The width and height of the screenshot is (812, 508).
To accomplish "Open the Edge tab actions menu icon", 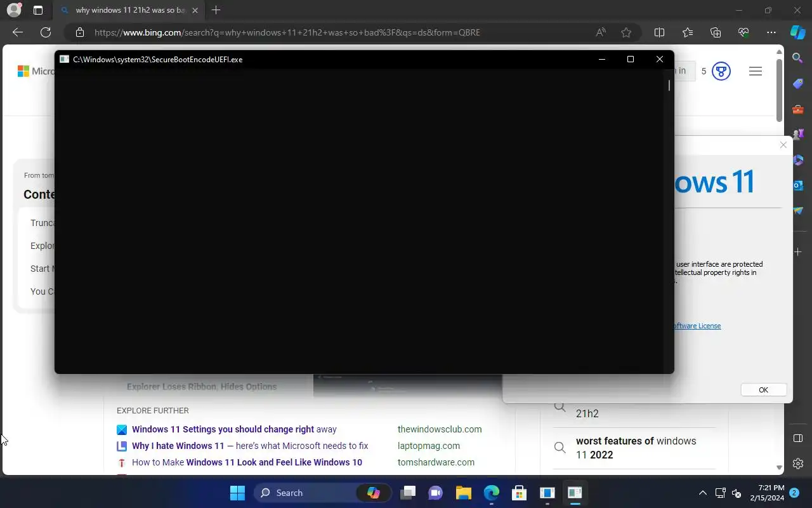I will [38, 10].
